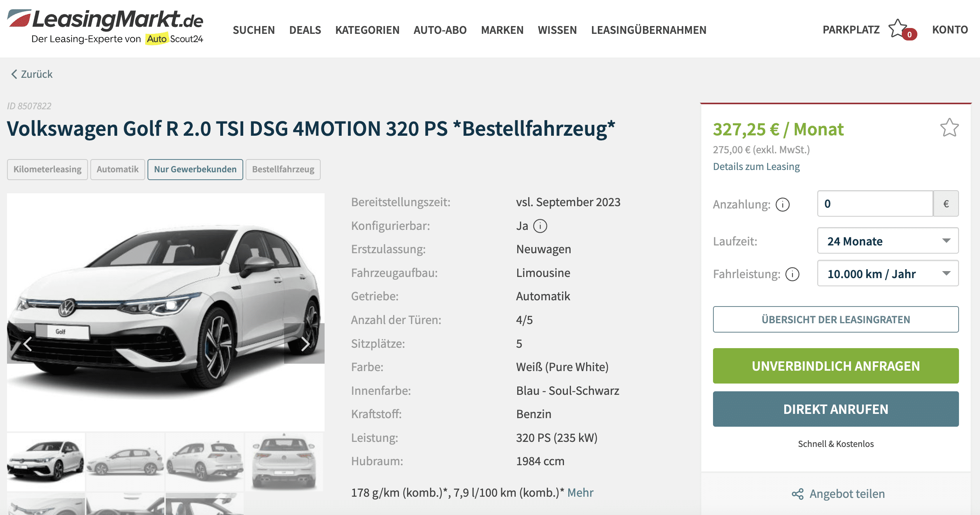Click the Blau - Soul-Schwarz value
The width and height of the screenshot is (980, 515).
pos(567,391)
